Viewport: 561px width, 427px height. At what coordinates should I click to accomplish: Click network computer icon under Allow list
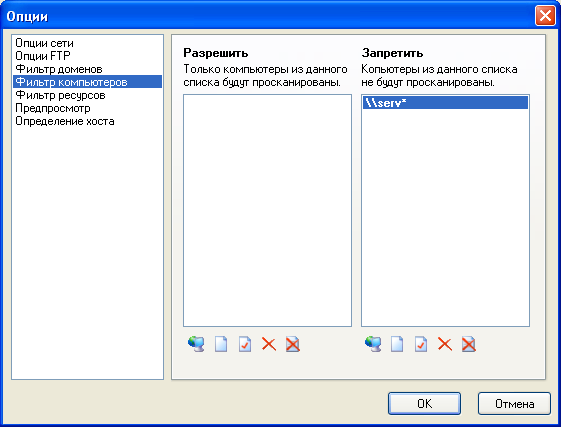click(196, 344)
